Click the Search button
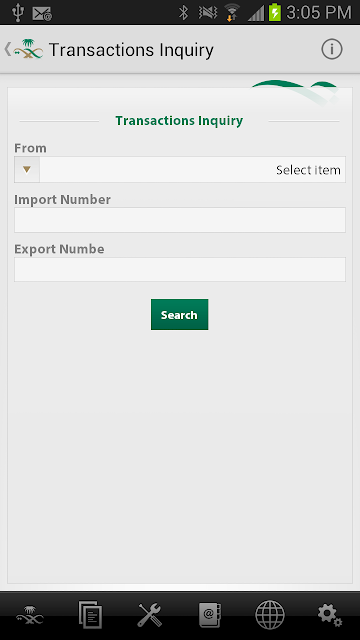 click(180, 315)
